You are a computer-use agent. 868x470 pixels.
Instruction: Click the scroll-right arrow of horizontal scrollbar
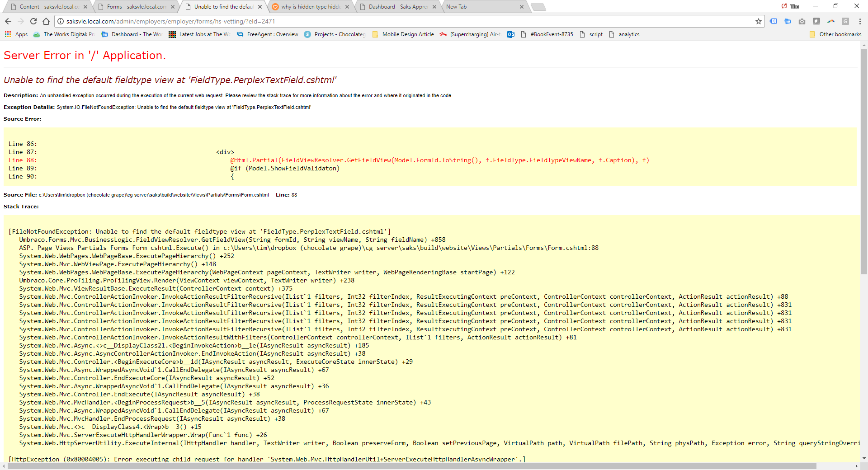pyautogui.click(x=857, y=466)
